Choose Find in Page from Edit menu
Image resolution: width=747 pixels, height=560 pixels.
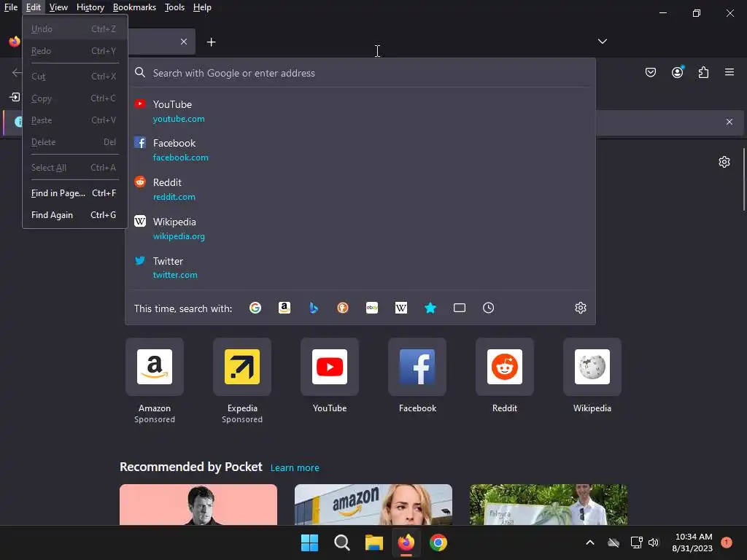tap(75, 192)
